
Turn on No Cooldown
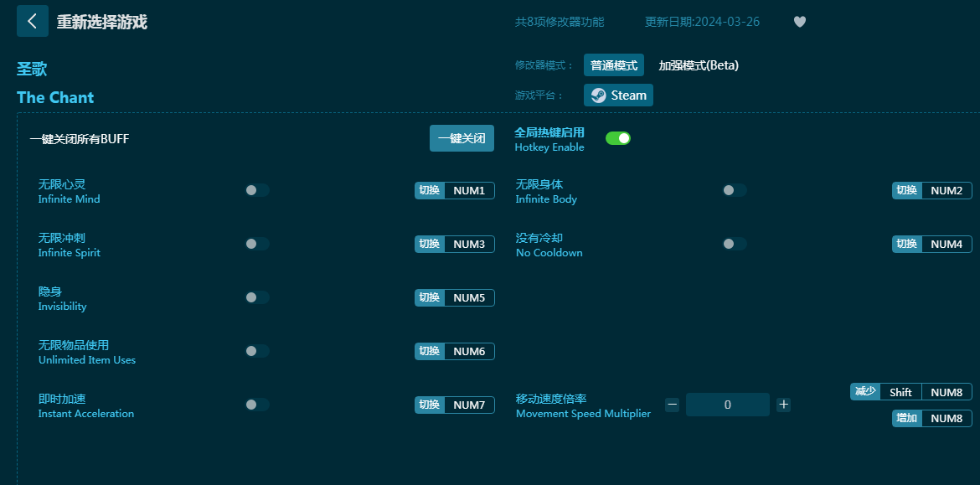click(735, 244)
